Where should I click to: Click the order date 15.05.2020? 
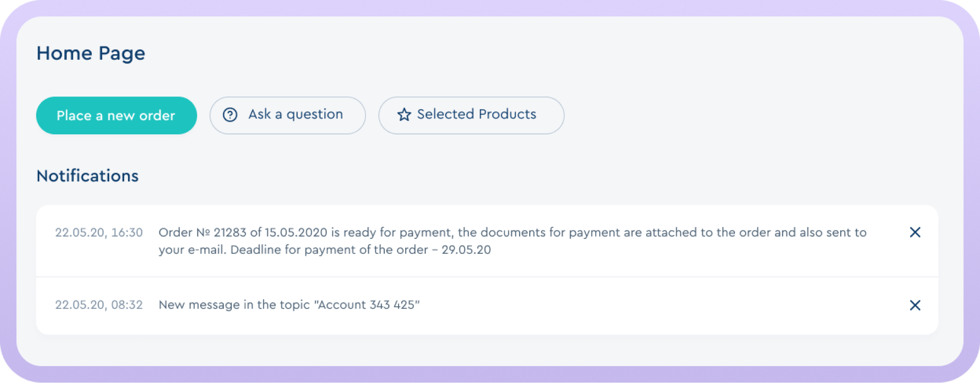tap(296, 233)
